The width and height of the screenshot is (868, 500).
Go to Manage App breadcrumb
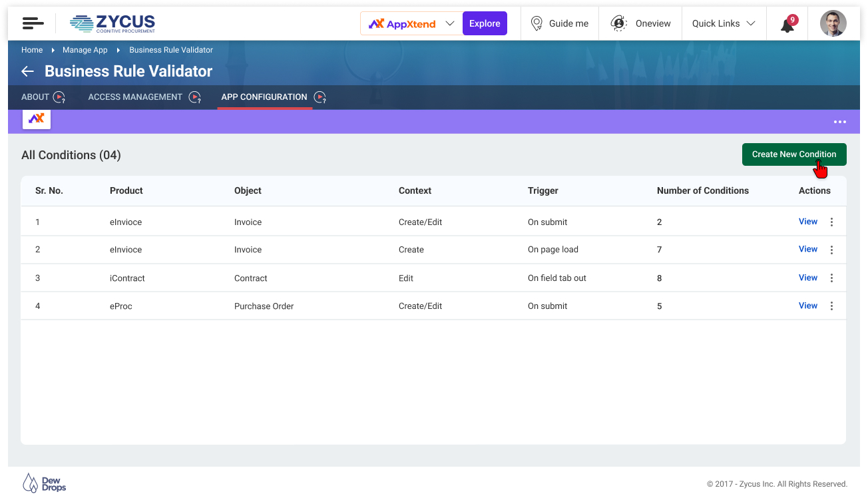pyautogui.click(x=85, y=50)
